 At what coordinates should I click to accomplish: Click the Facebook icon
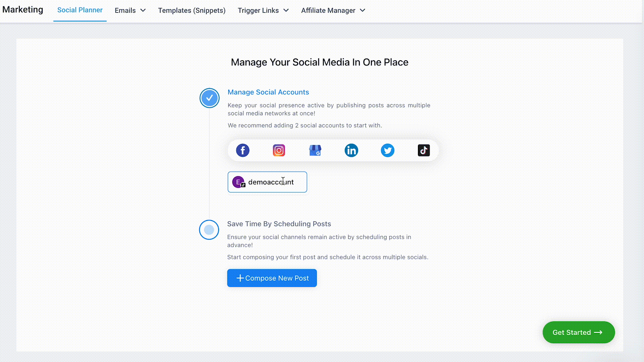[x=243, y=150]
